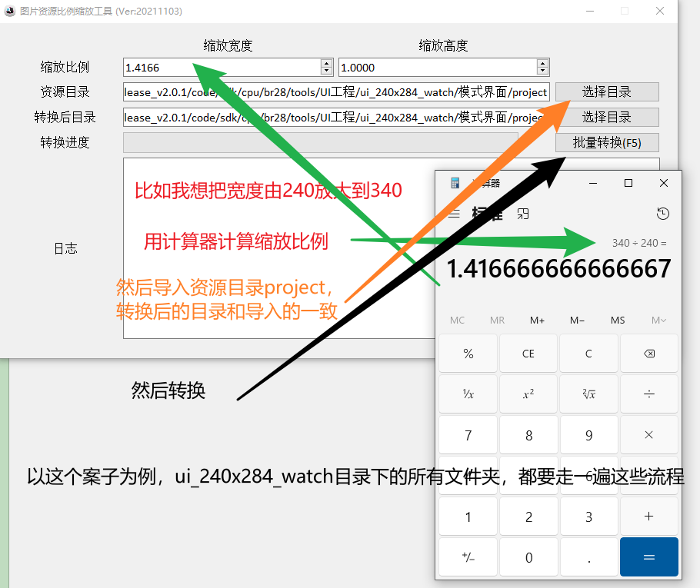Decrease scale height with down stepper arrow
The height and width of the screenshot is (588, 700).
[543, 71]
